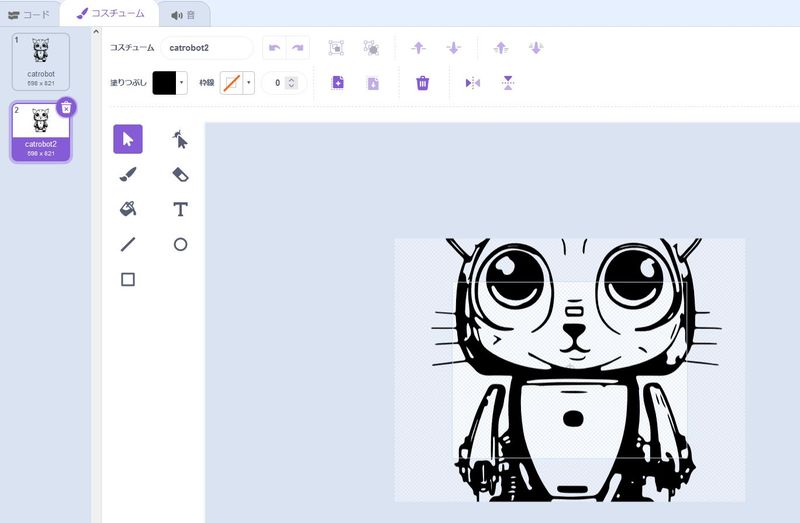800x523 pixels.
Task: Select the arrow Select tool
Action: pos(127,139)
